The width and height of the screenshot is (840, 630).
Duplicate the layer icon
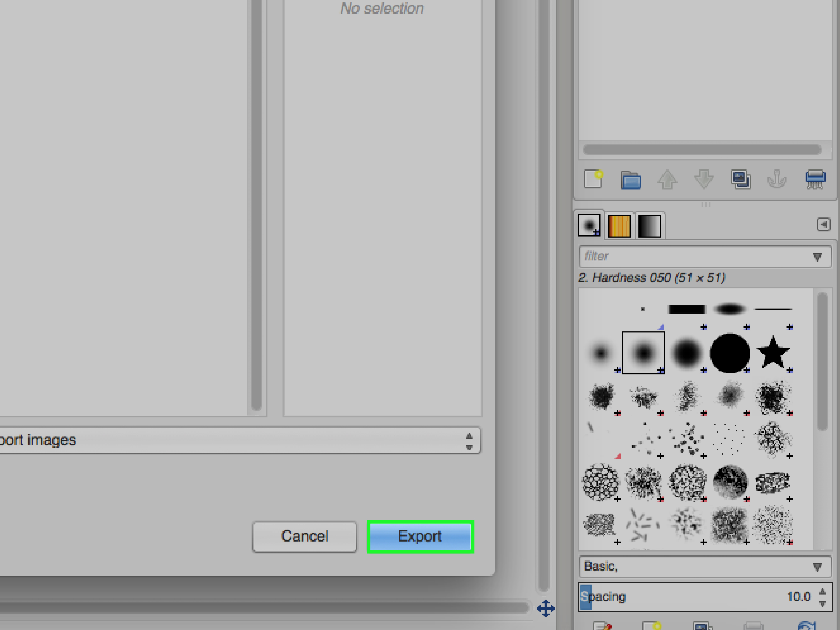tap(741, 180)
